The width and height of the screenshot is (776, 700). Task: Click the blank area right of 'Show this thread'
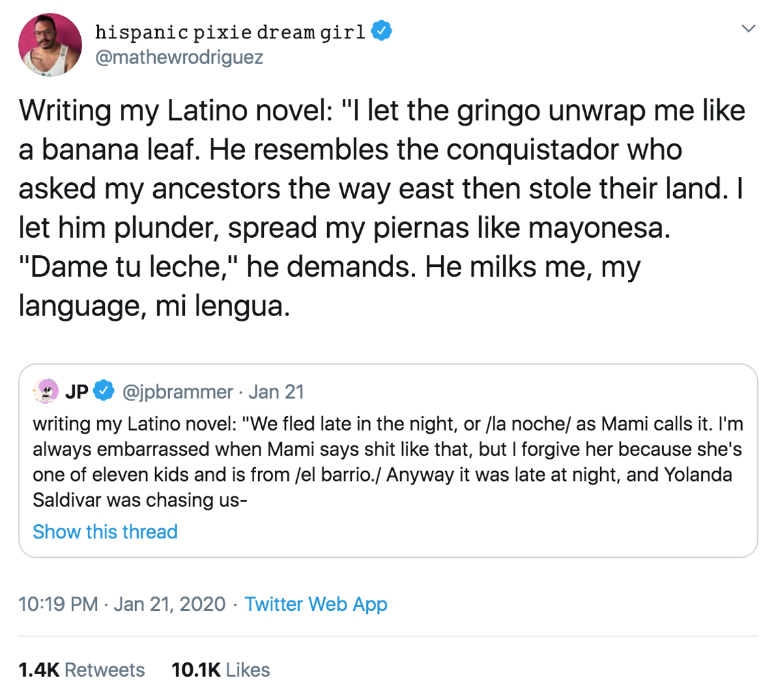pyautogui.click(x=453, y=532)
